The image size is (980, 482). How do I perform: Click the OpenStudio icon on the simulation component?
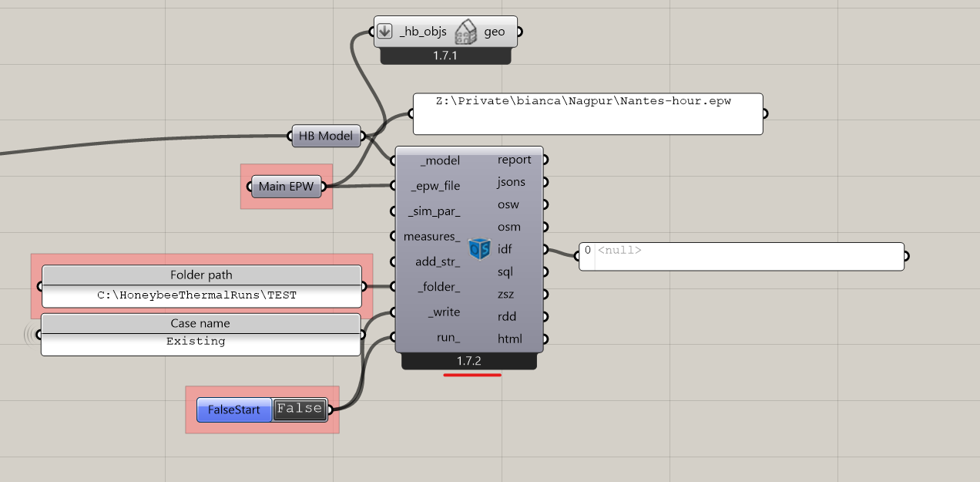[x=480, y=249]
